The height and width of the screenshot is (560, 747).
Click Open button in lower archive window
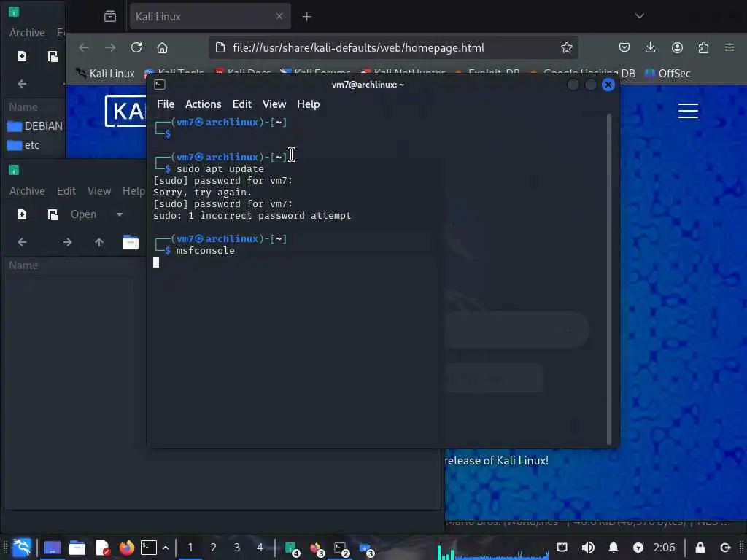point(83,215)
